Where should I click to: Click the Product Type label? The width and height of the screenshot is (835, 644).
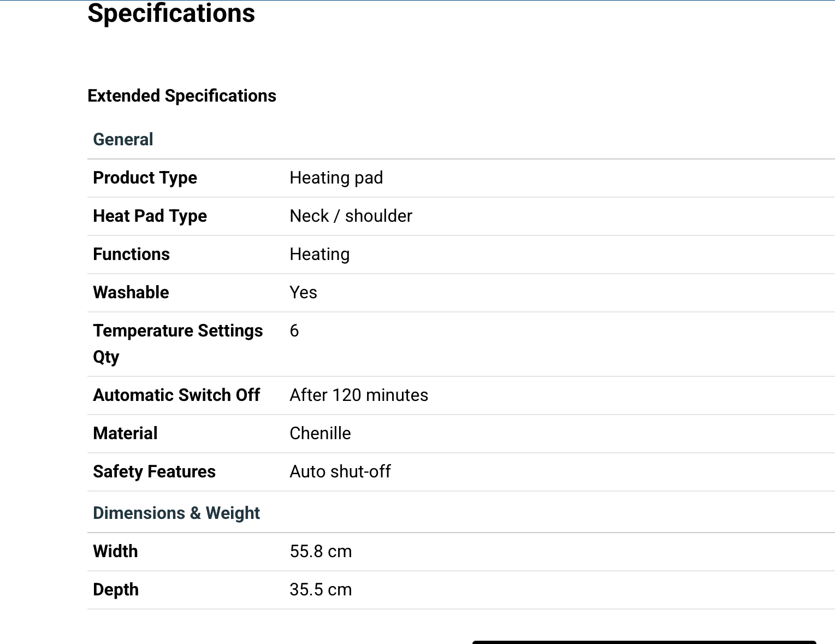145,178
